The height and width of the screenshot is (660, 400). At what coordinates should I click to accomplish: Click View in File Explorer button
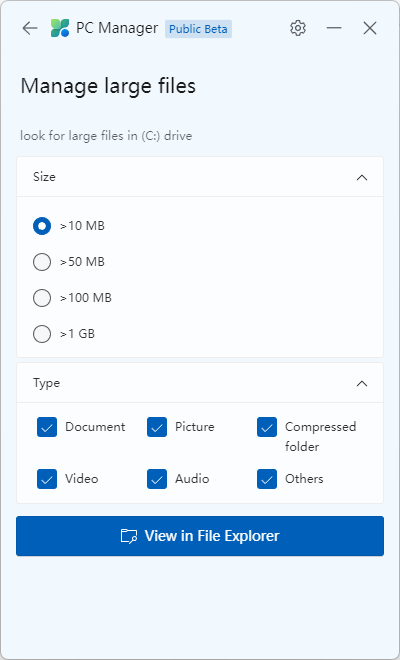(x=200, y=536)
